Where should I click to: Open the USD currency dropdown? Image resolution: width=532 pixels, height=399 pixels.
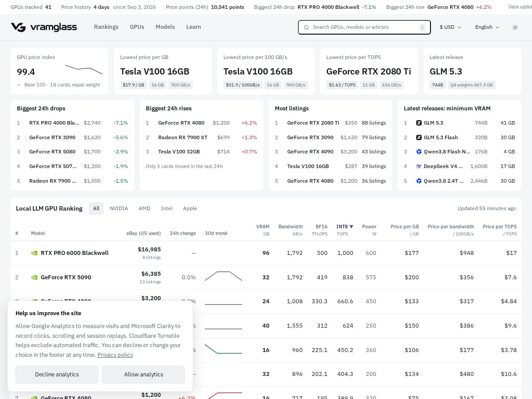450,27
